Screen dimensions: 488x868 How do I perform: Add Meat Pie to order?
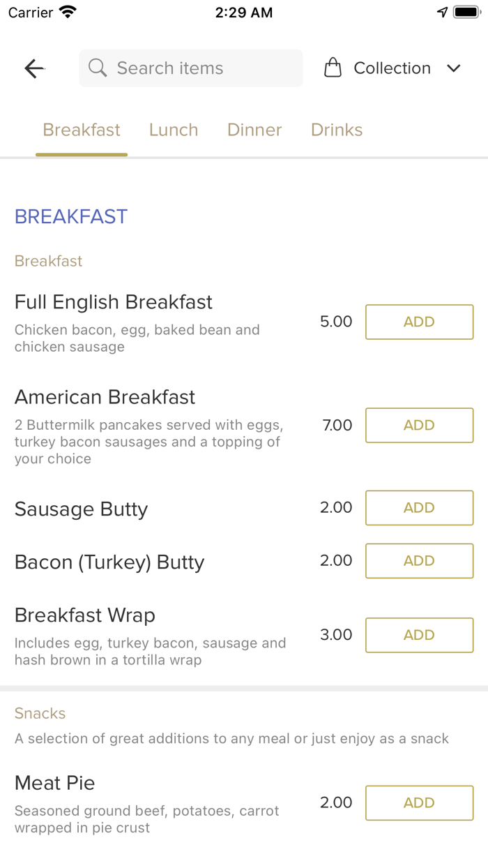tap(419, 803)
